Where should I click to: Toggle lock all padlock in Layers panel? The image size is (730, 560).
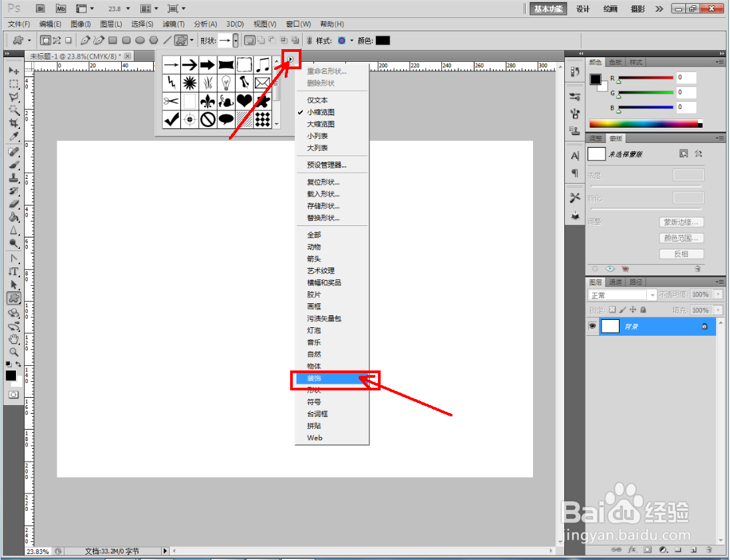tap(643, 310)
